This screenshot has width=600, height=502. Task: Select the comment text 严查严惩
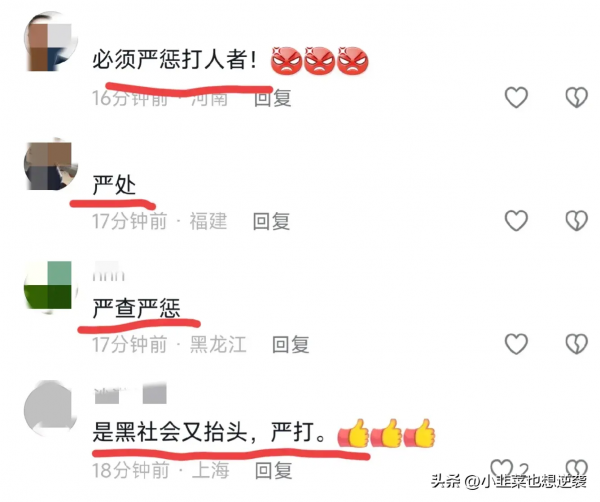[x=136, y=308]
